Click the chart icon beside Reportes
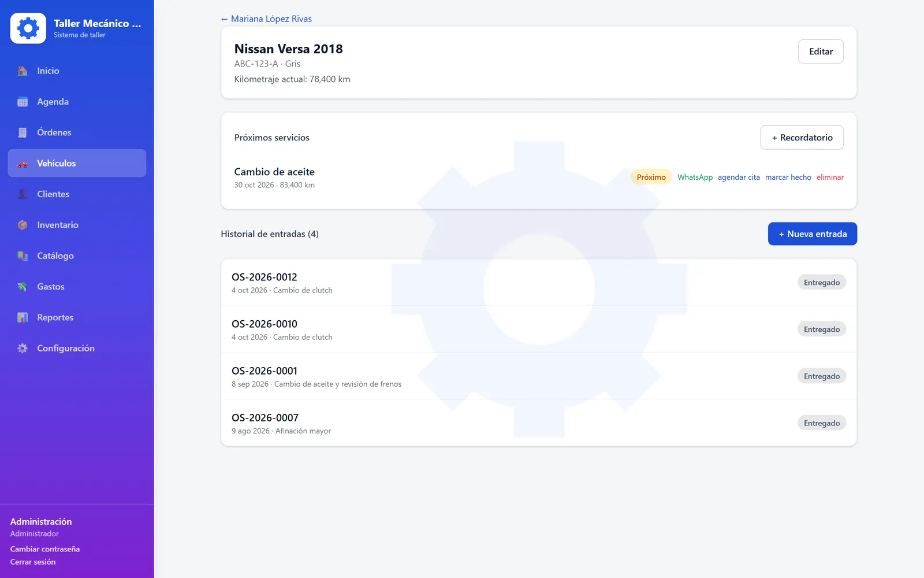The width and height of the screenshot is (924, 578). (23, 317)
